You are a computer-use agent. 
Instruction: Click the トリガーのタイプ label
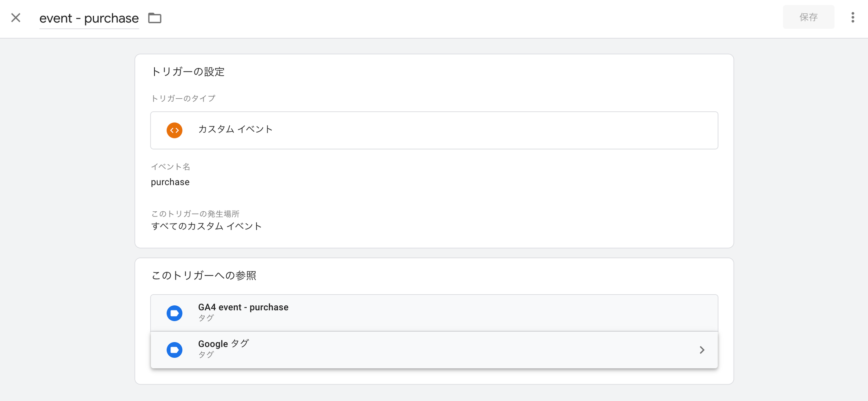(183, 99)
